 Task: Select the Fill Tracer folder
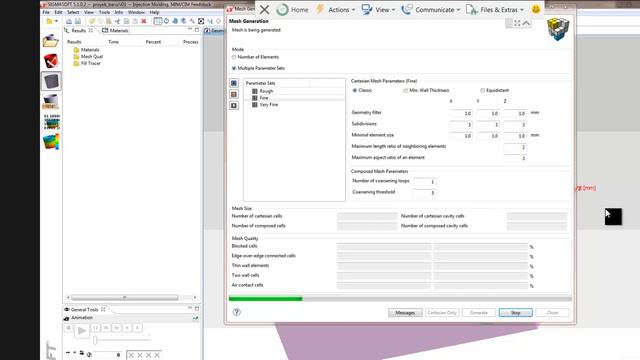[x=87, y=64]
